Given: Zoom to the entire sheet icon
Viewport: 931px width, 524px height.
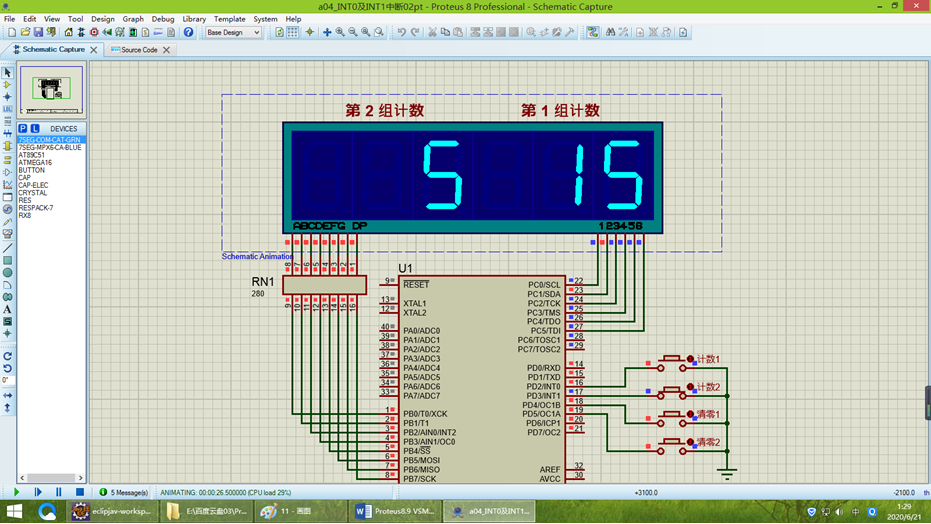Looking at the screenshot, I should [366, 32].
